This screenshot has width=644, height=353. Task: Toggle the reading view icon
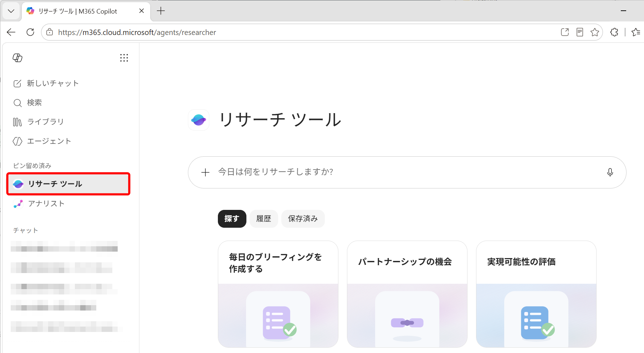pos(580,32)
